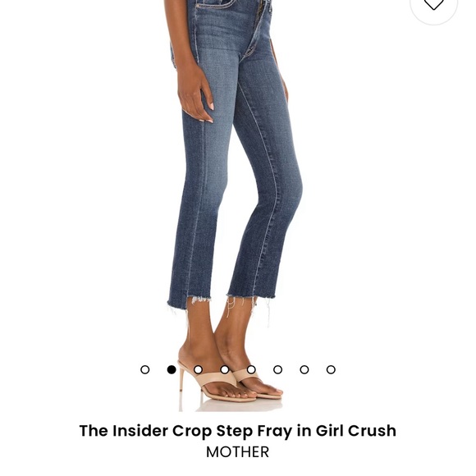Go to the first carousel dot

(x=145, y=370)
